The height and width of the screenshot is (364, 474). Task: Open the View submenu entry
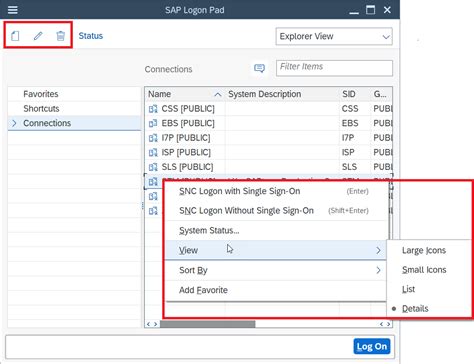[x=276, y=250]
